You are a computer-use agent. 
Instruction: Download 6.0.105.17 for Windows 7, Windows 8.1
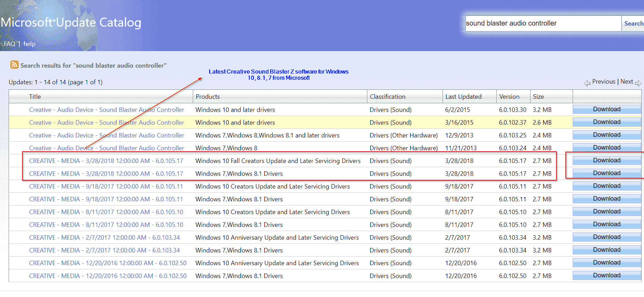point(607,173)
